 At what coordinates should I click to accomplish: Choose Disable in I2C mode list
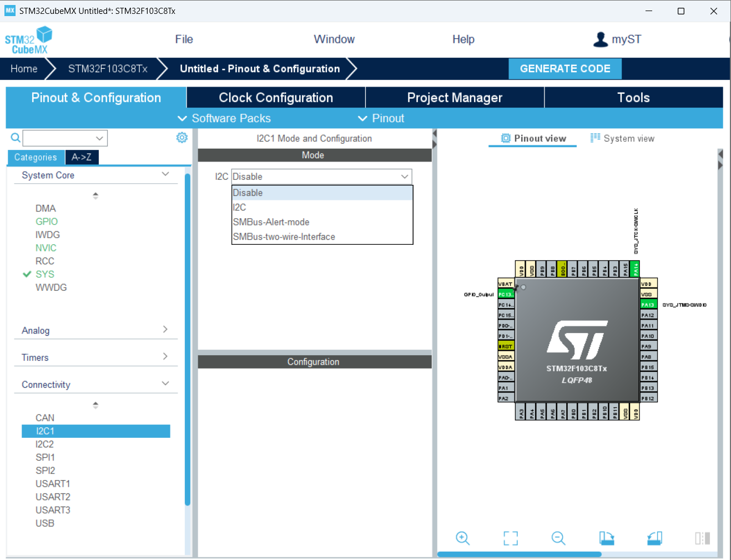tap(322, 193)
